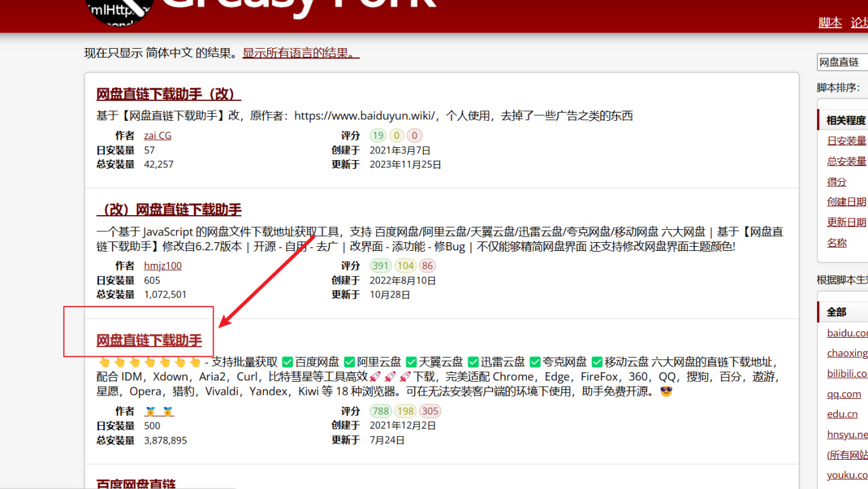
Task: Click the 2022年8月10日 created date
Action: pyautogui.click(x=403, y=280)
